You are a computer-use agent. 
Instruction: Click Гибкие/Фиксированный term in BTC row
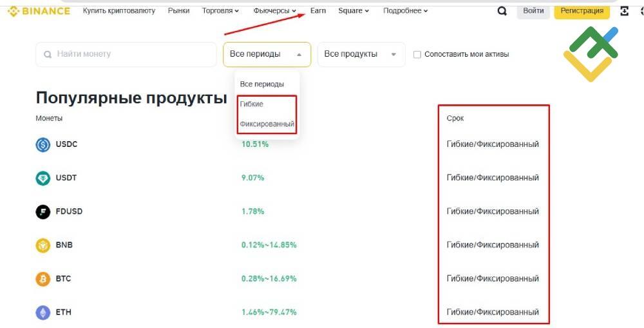tap(493, 278)
